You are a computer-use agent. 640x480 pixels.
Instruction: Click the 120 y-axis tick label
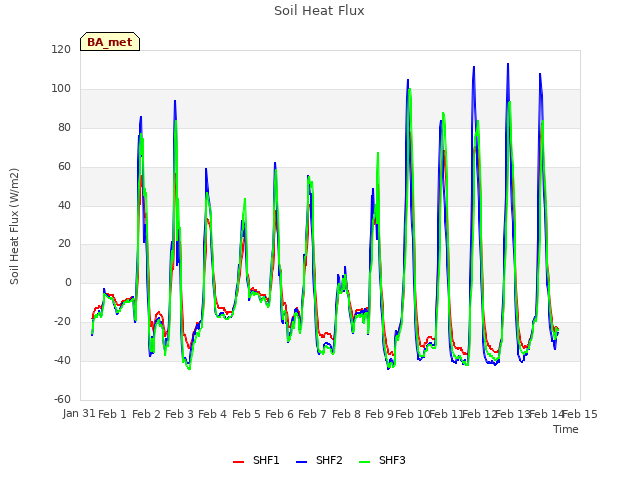click(61, 50)
